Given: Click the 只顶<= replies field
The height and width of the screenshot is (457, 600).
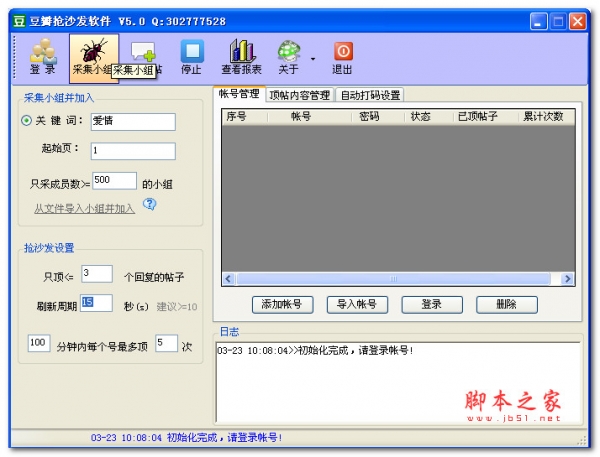Looking at the screenshot, I should (97, 274).
